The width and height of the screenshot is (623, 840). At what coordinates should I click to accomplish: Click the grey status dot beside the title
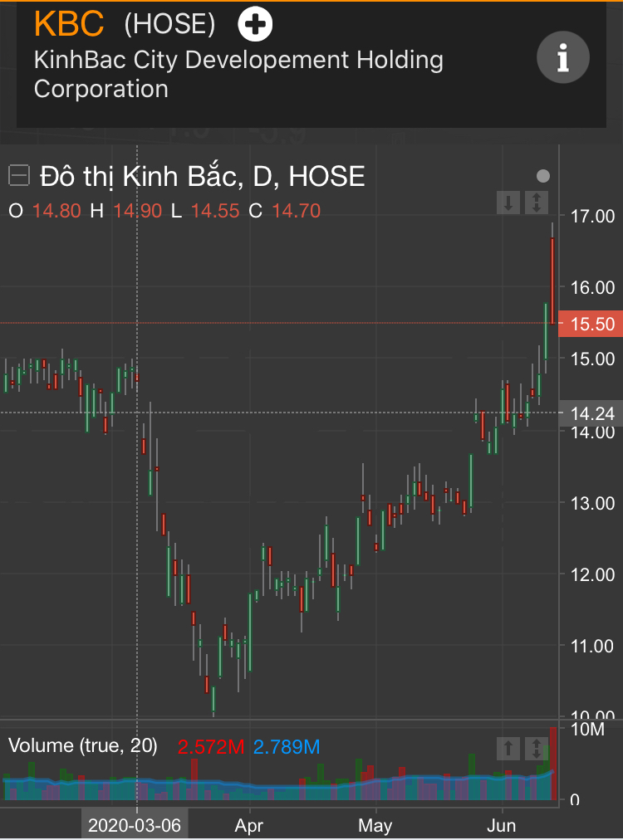pyautogui.click(x=543, y=176)
